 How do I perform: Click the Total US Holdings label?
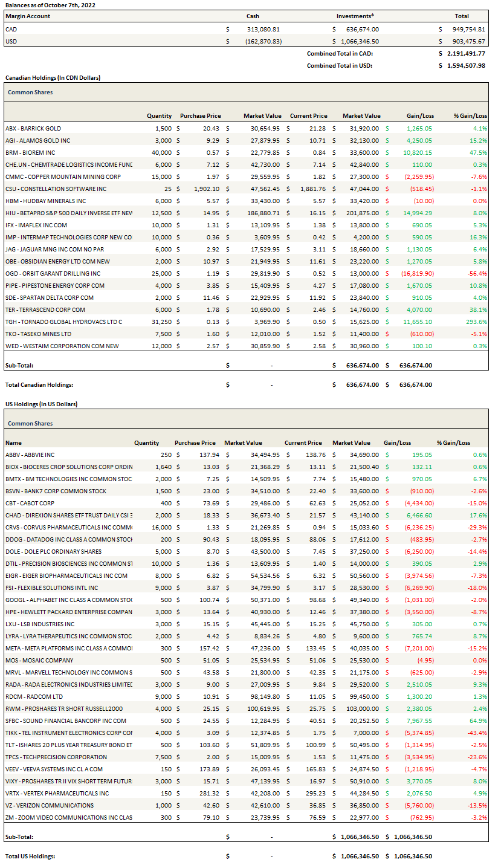coord(30,856)
